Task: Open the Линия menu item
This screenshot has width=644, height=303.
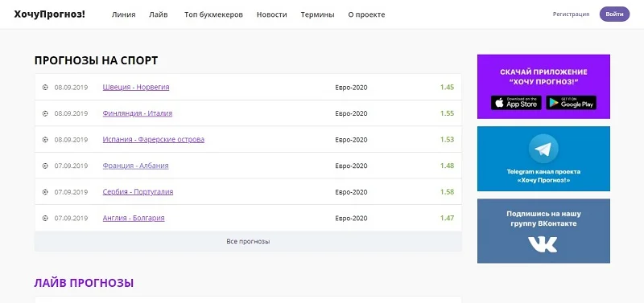Action: coord(124,14)
